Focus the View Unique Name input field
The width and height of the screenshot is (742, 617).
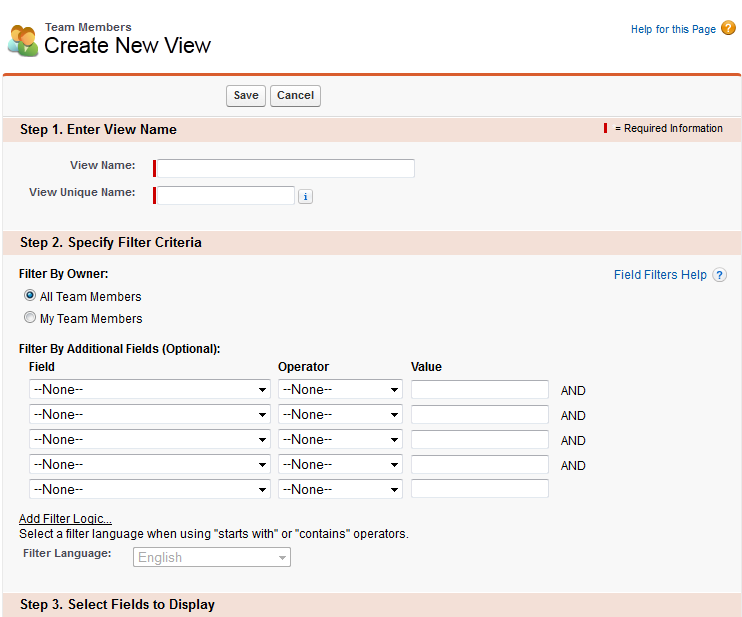pyautogui.click(x=225, y=195)
